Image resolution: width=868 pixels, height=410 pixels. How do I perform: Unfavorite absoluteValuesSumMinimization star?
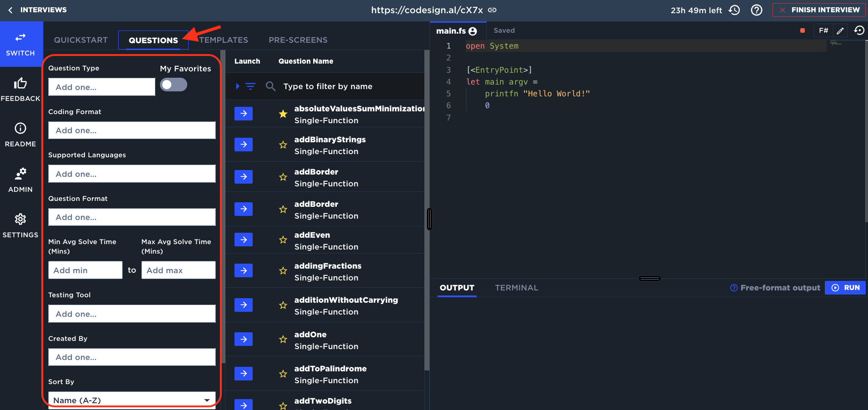283,114
